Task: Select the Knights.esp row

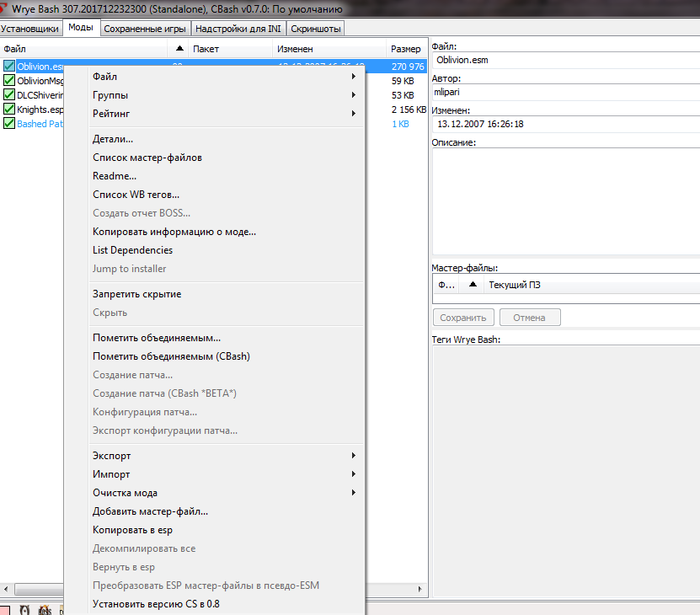Action: tap(40, 110)
